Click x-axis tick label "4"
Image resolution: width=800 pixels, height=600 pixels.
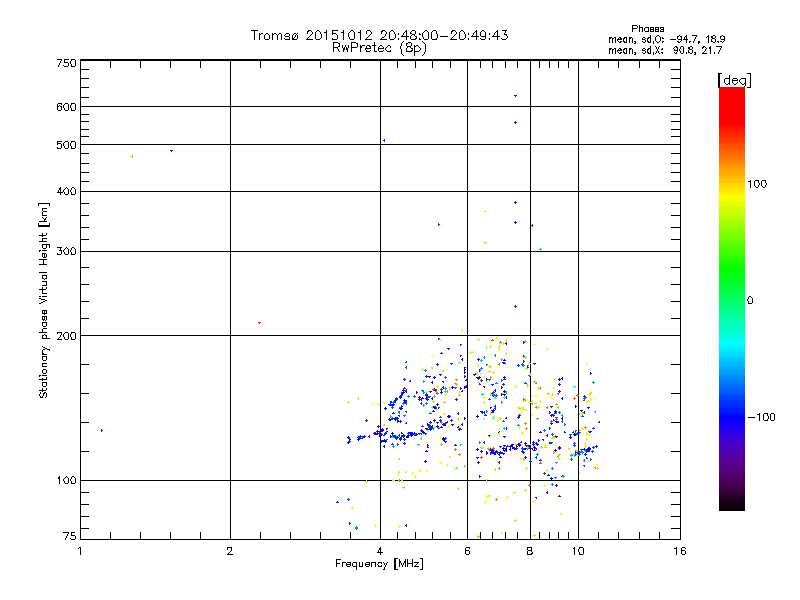[x=380, y=551]
